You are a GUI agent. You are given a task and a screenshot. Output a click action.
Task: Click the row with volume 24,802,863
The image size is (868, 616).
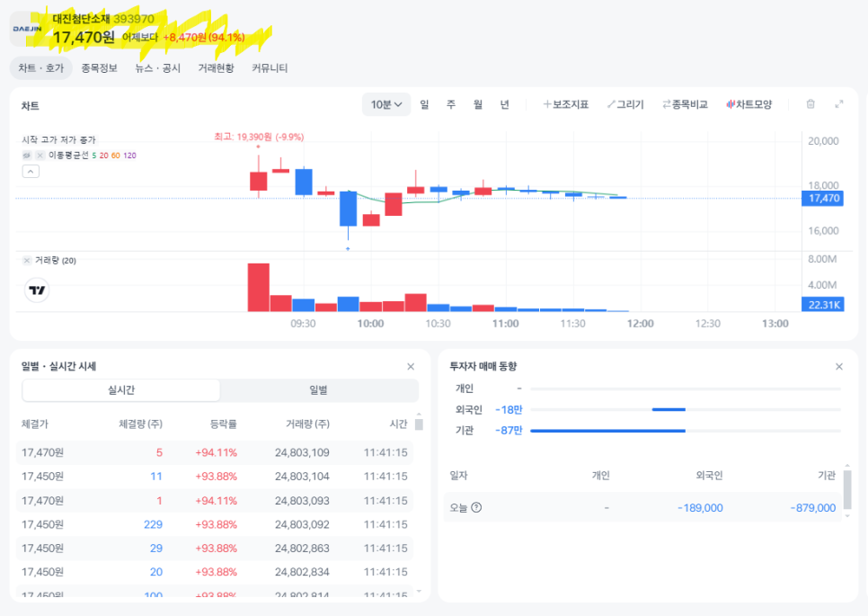point(215,549)
